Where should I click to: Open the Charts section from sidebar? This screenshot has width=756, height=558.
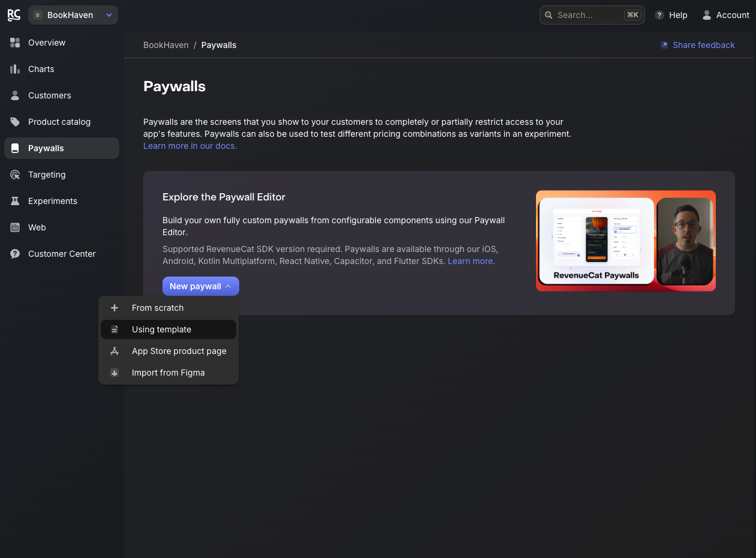click(x=41, y=69)
